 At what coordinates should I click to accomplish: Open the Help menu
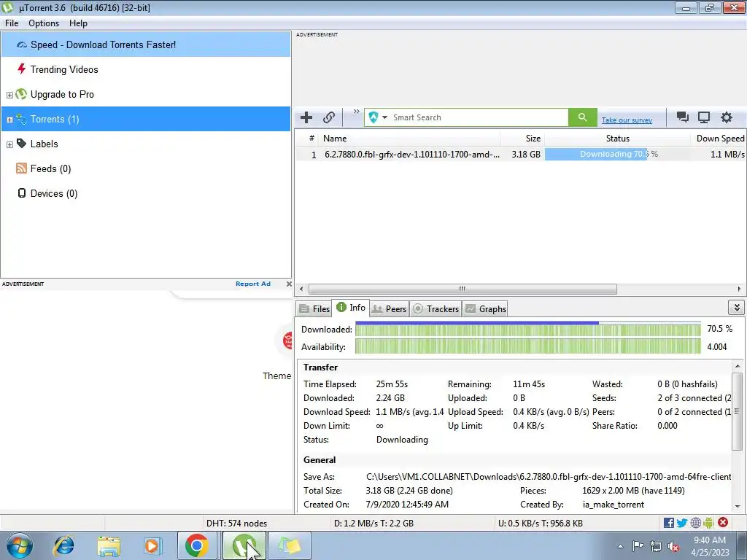78,23
